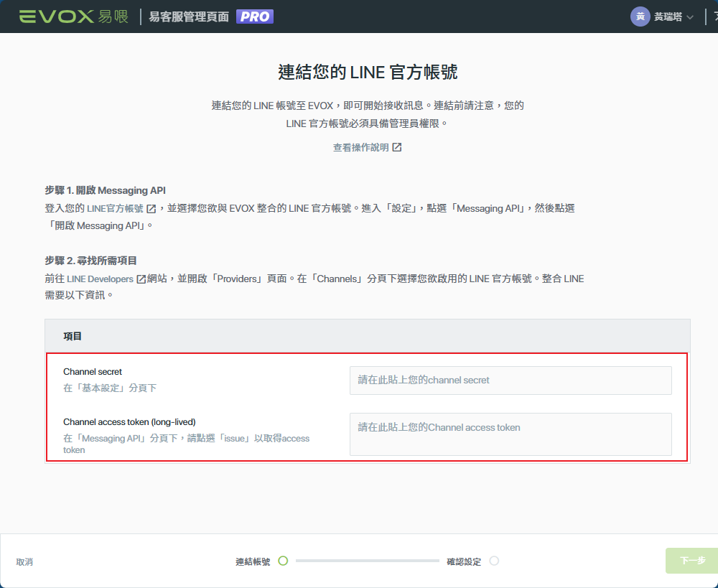Open the 查看操作說明 link
718x588 pixels.
(361, 147)
